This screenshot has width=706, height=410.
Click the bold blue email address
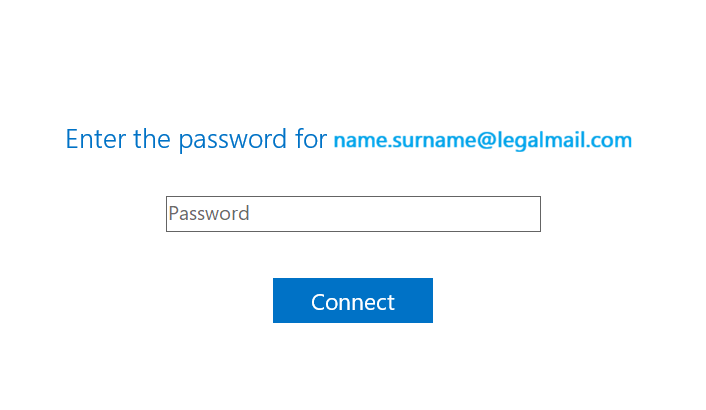(x=482, y=140)
